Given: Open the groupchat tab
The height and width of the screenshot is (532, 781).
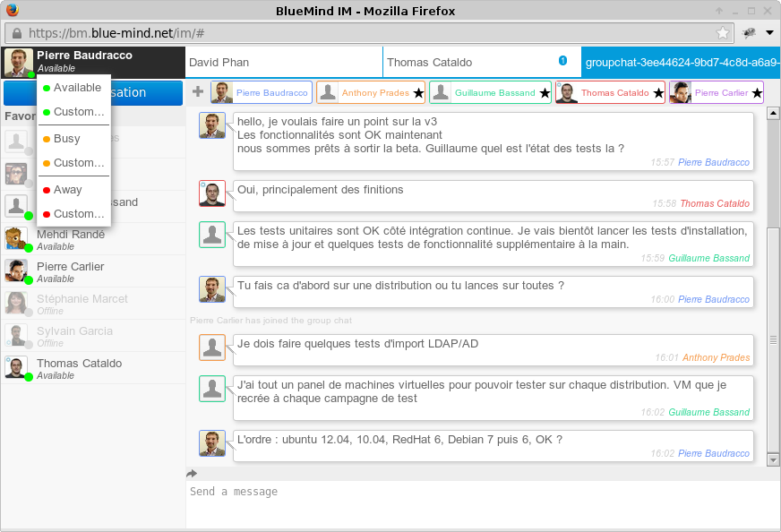Looking at the screenshot, I should pyautogui.click(x=681, y=63).
